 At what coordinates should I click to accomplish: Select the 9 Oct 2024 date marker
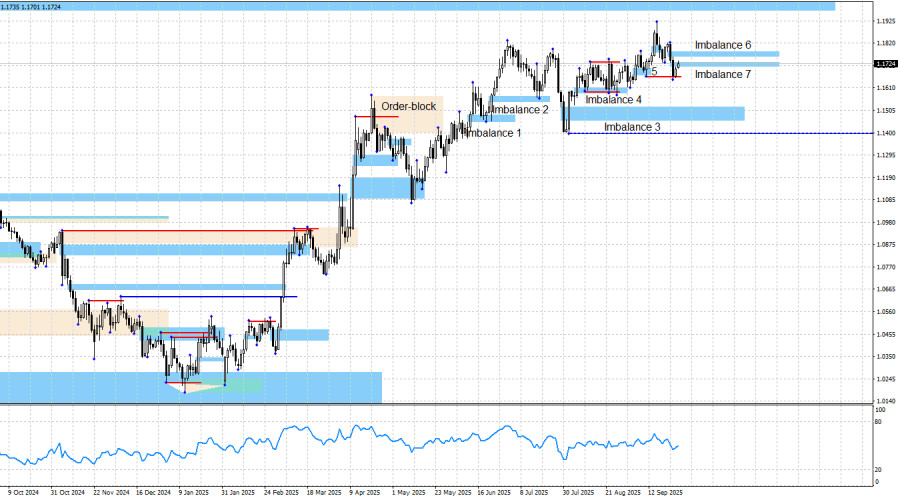[24, 493]
